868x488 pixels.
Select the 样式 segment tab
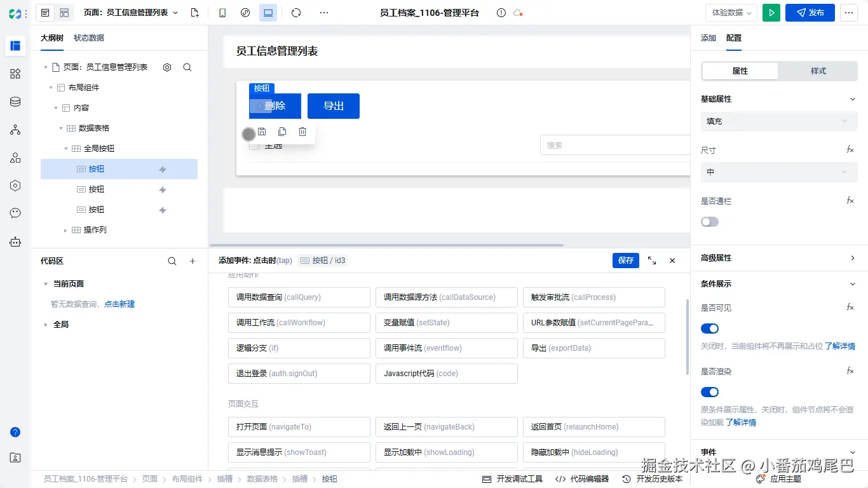tap(818, 71)
